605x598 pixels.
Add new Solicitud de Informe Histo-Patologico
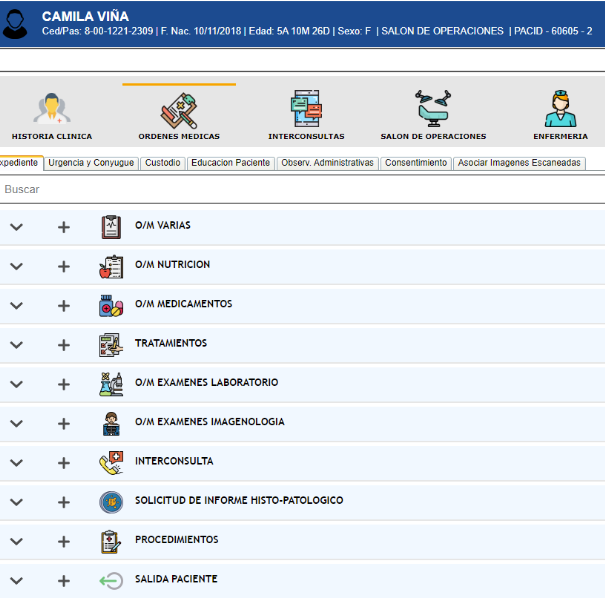click(64, 502)
